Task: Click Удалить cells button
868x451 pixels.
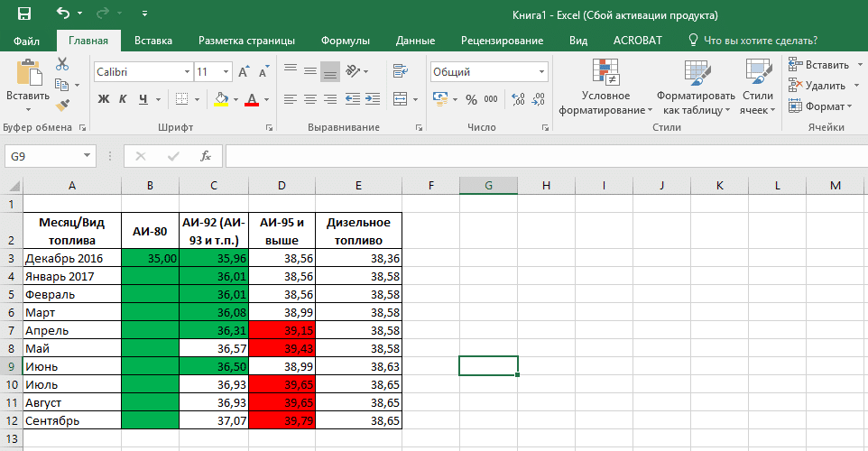Action: [x=817, y=85]
